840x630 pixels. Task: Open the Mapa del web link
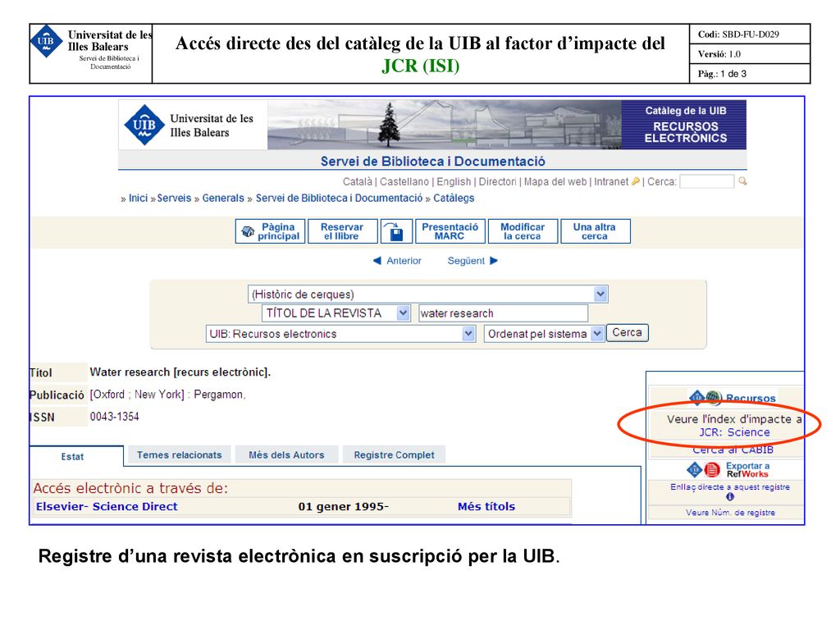tap(555, 181)
